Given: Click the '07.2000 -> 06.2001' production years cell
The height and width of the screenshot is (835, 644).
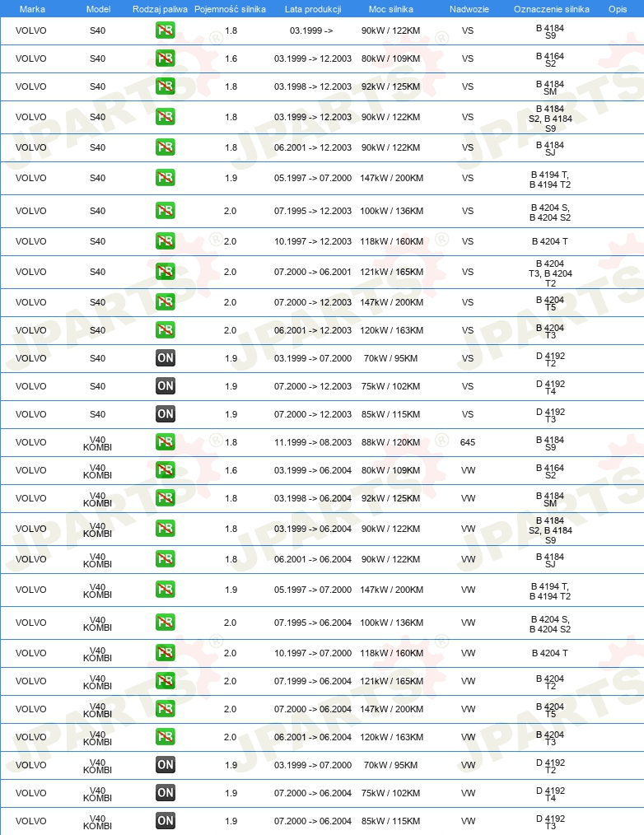Looking at the screenshot, I should click(x=313, y=272).
